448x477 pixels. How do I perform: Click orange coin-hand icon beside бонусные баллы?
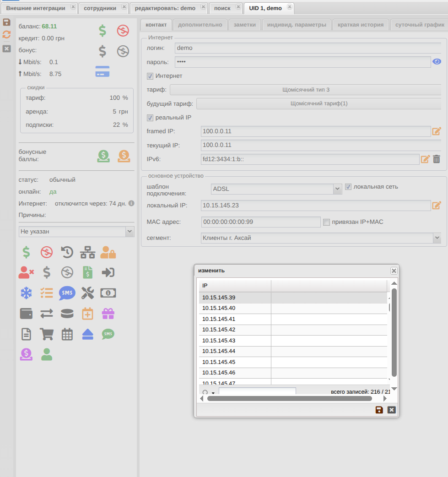point(124,156)
